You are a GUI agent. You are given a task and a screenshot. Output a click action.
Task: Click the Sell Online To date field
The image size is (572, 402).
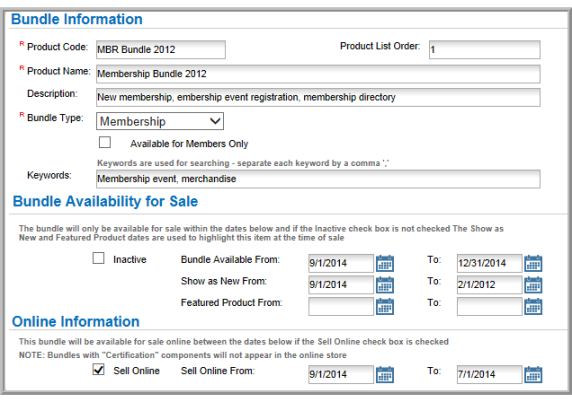489,374
